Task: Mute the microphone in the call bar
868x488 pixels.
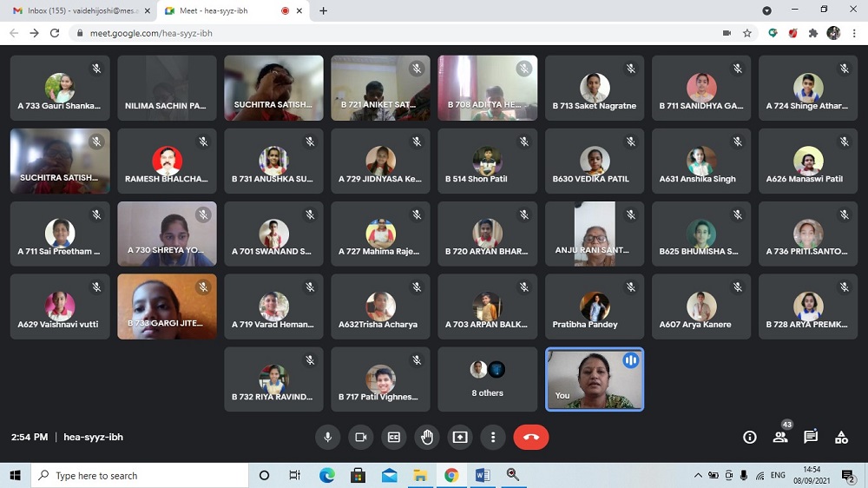Action: coord(328,438)
